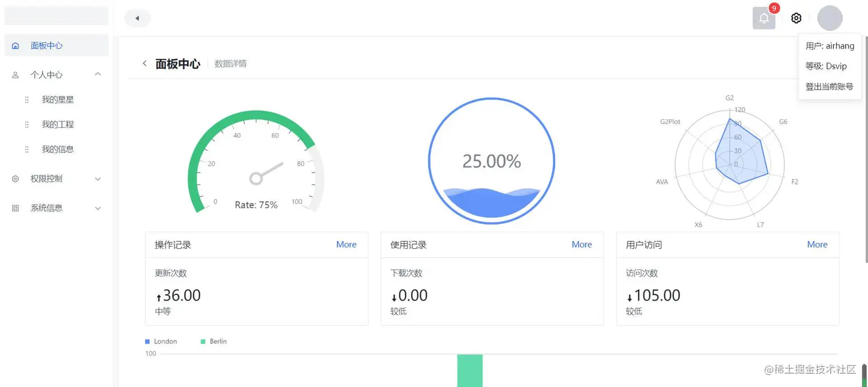This screenshot has width=868, height=387.
Task: Select 面板中心 in the sidebar
Action: 56,45
